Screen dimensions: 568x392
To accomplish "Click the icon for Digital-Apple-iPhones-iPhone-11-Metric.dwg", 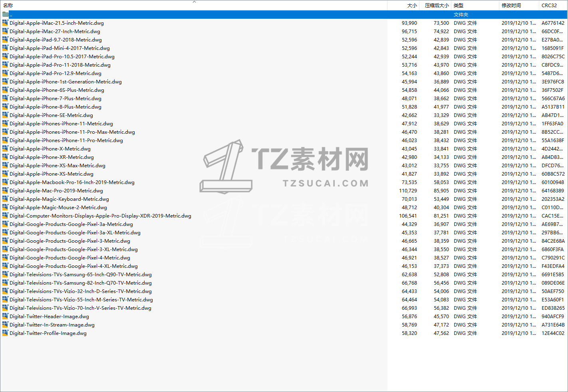I will (5, 124).
